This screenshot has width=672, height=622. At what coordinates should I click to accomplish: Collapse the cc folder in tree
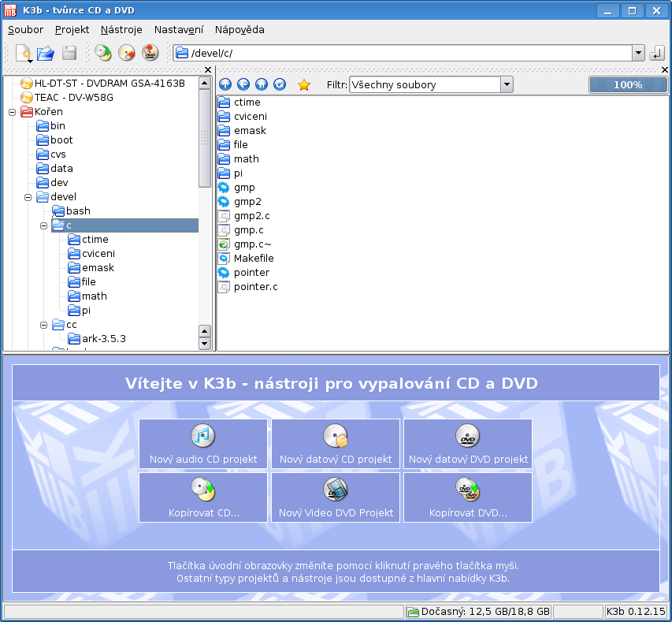click(43, 325)
